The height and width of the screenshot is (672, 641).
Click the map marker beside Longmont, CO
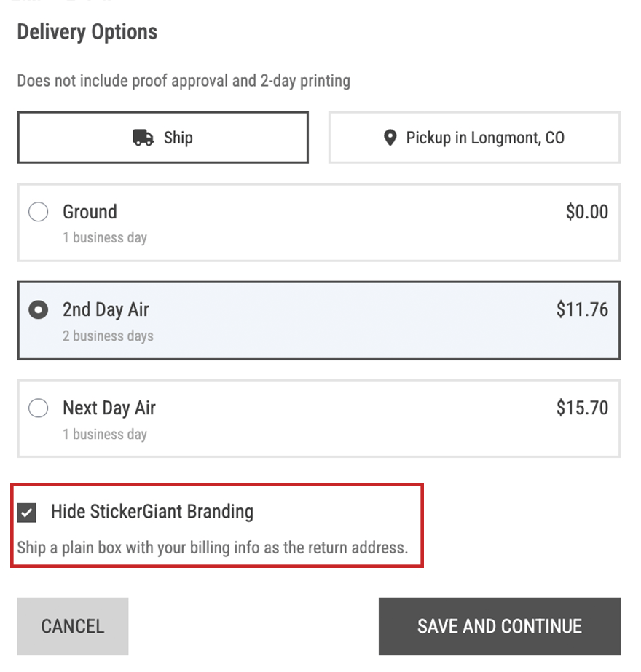coord(390,137)
